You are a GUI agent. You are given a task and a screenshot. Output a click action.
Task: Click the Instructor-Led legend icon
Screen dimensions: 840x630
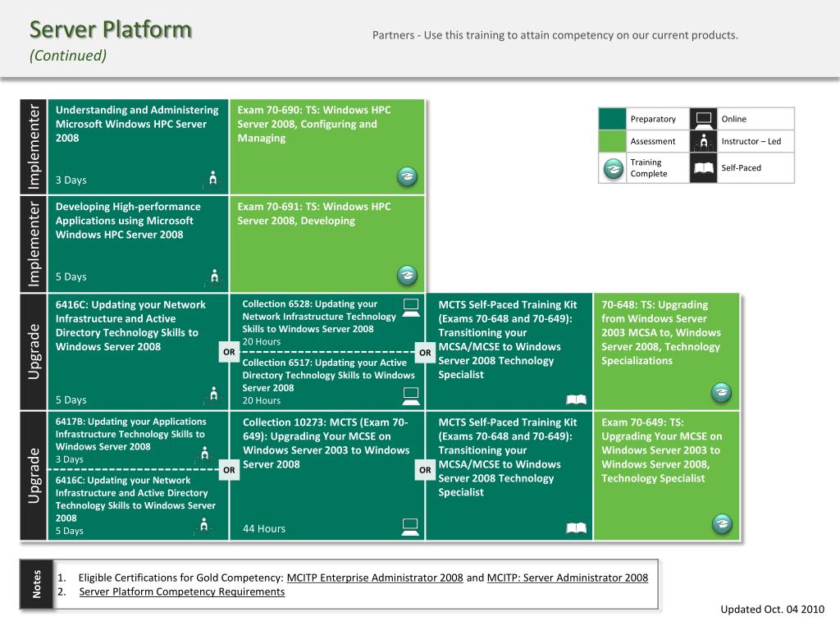click(x=703, y=141)
